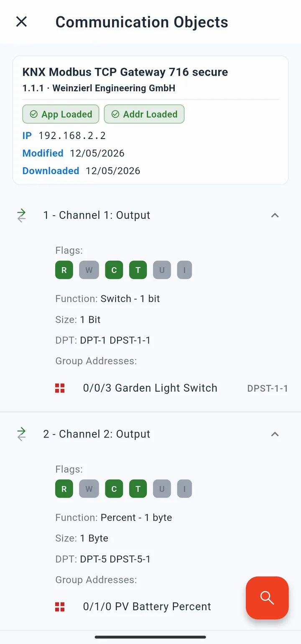
Task: Toggle the U flag on Channel 2
Action: pos(162,489)
